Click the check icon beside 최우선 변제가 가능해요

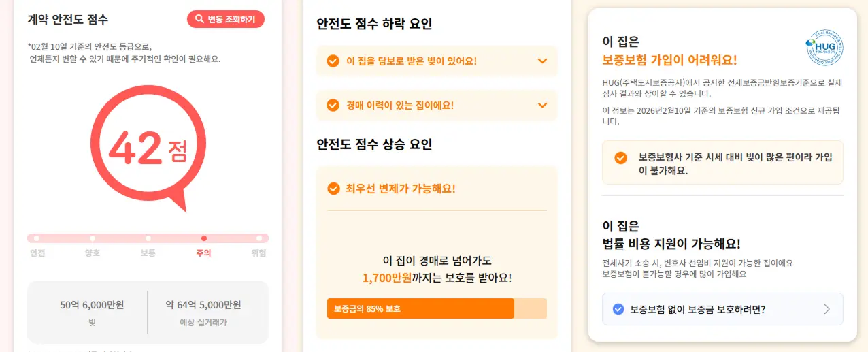pyautogui.click(x=333, y=189)
